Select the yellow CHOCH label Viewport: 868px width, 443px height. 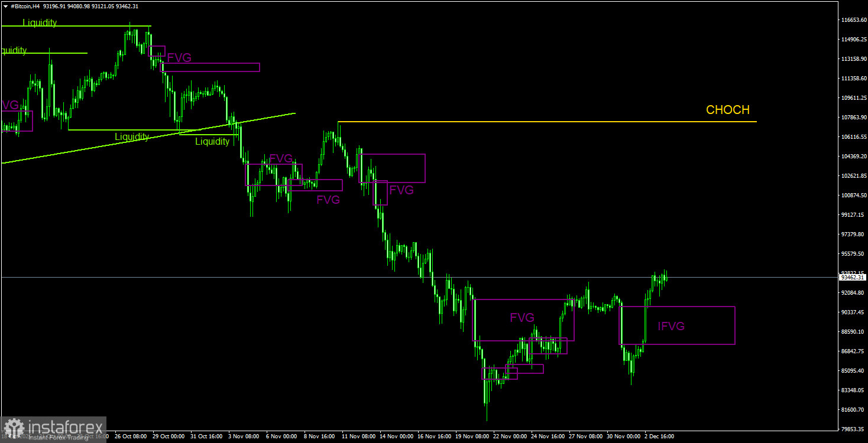[728, 110]
